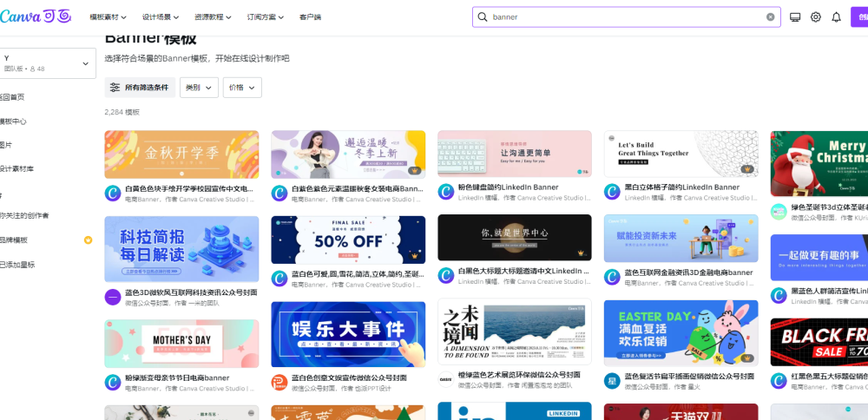Click the avatar beside 蓝白色可爱,圆,雪花 title
The height and width of the screenshot is (420, 868).
tap(279, 279)
